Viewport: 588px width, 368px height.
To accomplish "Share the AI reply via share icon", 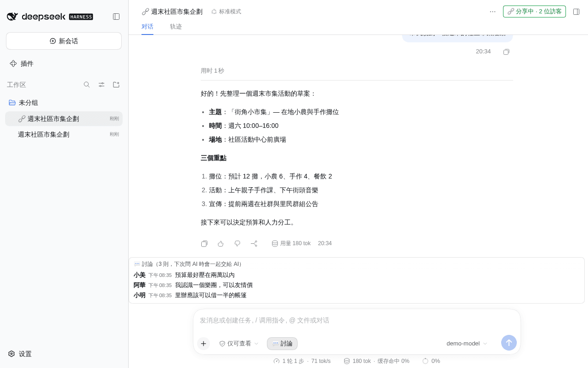I will 254,243.
